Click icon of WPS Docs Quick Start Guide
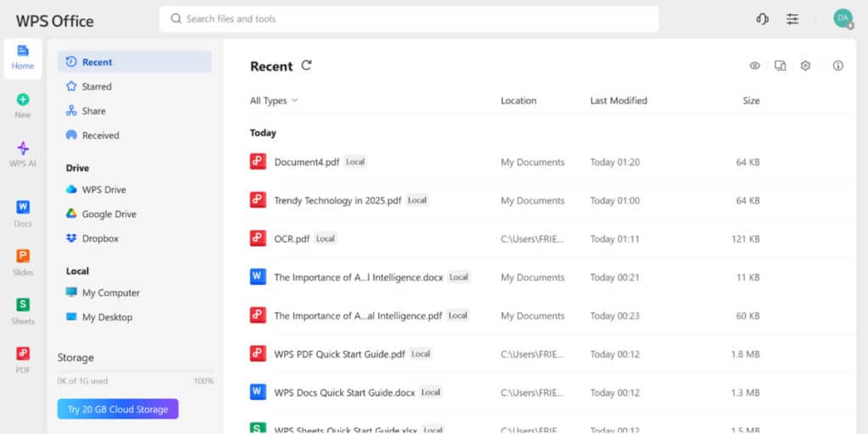Image resolution: width=868 pixels, height=434 pixels. click(x=258, y=392)
